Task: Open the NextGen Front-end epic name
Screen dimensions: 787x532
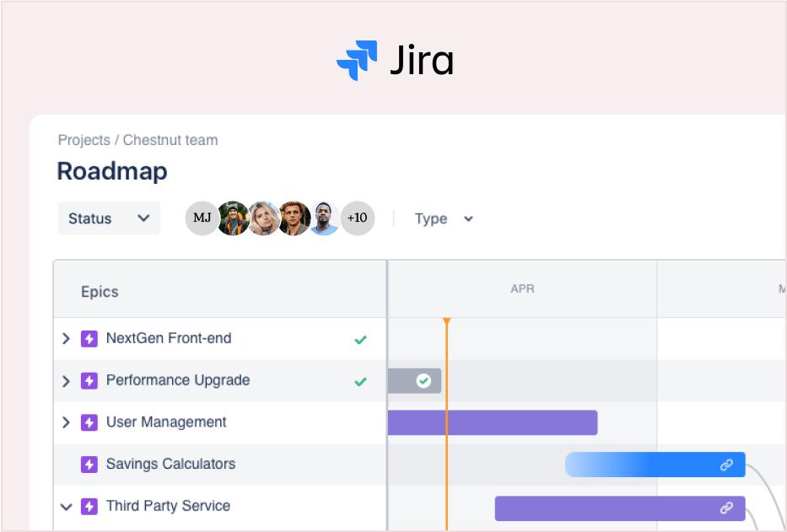Action: (x=169, y=338)
